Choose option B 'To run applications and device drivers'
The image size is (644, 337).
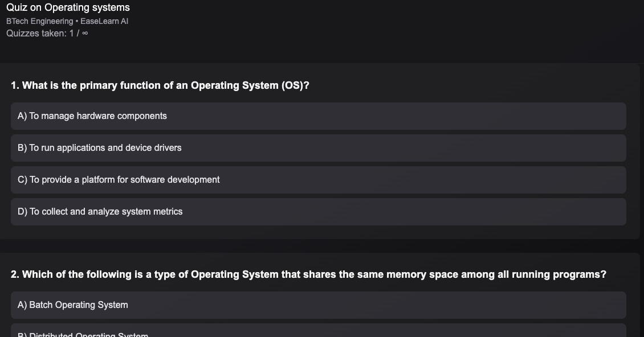coord(319,148)
